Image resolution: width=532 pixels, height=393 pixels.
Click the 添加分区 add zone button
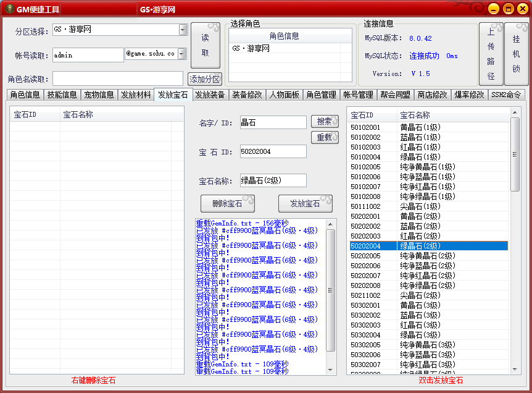pos(205,79)
